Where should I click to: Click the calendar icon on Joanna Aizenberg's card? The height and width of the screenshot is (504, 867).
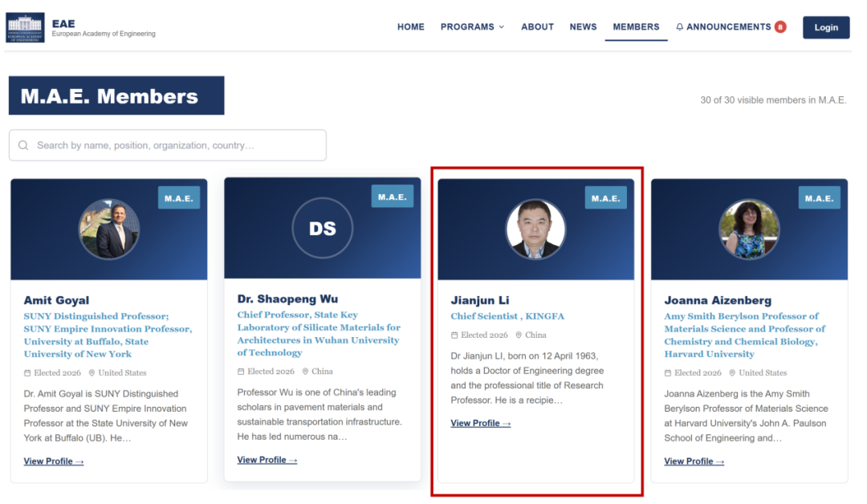[x=667, y=373]
